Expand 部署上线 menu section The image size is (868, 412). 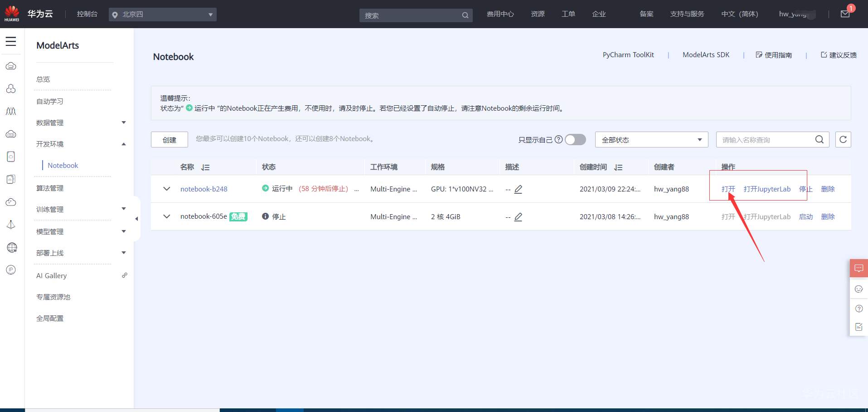(x=124, y=253)
